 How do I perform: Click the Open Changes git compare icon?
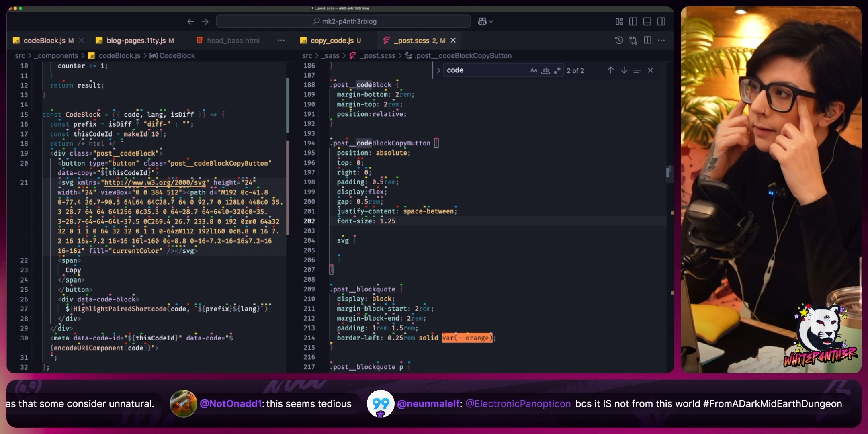(x=633, y=40)
